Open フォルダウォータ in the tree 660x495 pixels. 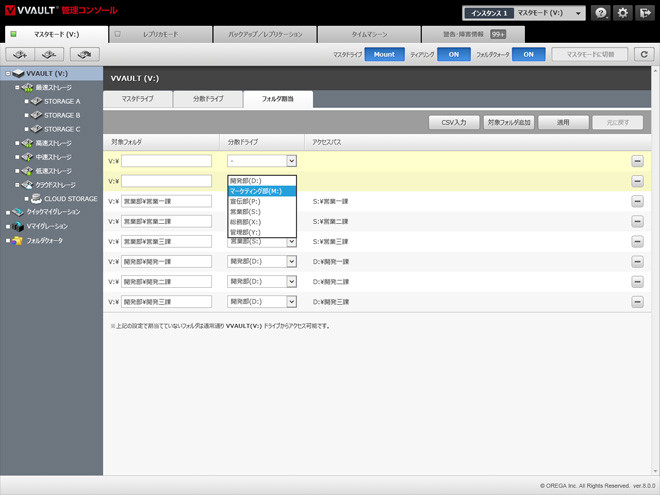[45, 241]
